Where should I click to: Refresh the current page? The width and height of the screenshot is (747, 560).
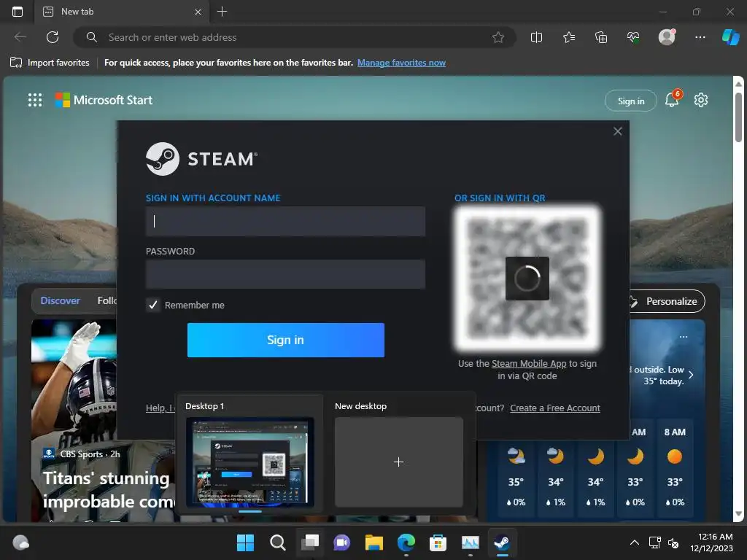53,37
